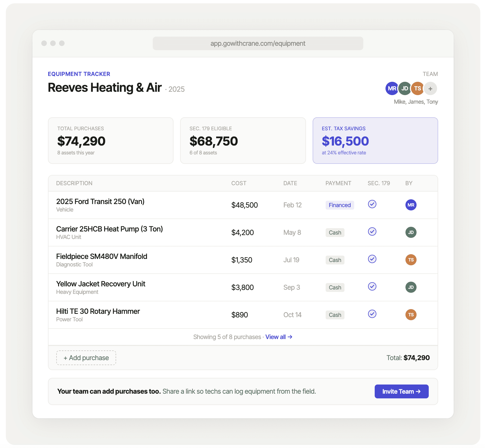Open the 2025 year selector

pyautogui.click(x=177, y=89)
